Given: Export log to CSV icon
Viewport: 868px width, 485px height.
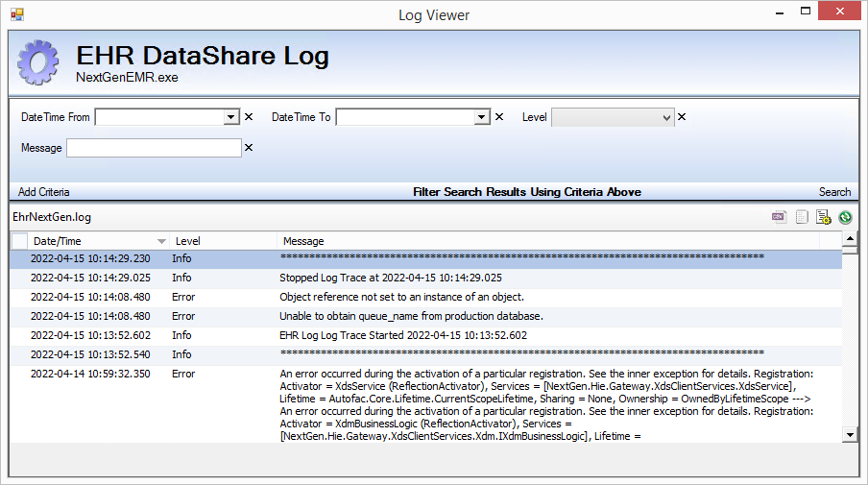Looking at the screenshot, I should [779, 217].
